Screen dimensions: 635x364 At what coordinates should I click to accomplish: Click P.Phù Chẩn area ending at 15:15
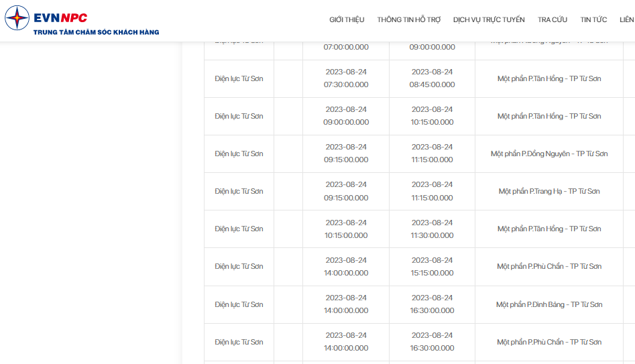point(549,266)
